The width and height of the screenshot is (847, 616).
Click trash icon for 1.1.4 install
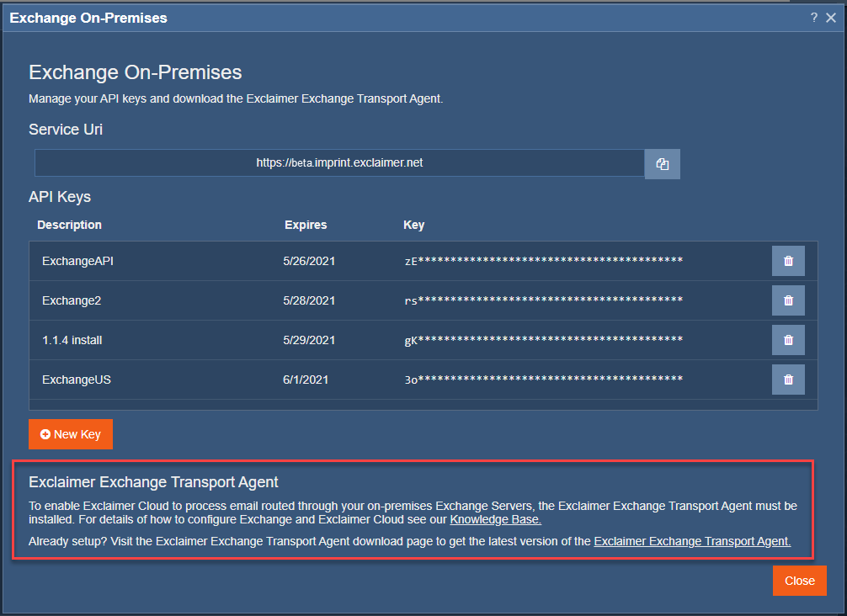click(x=788, y=340)
